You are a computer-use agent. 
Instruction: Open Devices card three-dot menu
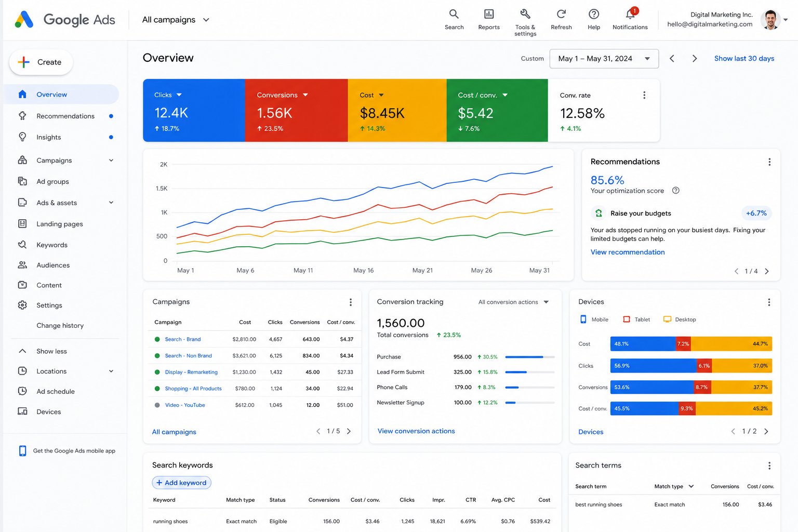point(769,302)
